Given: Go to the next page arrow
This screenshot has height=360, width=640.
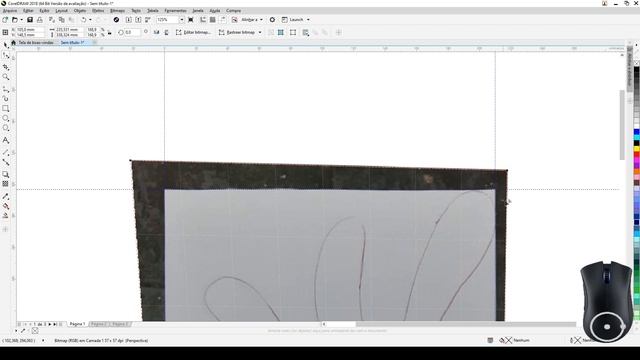Looking at the screenshot, I should tap(49, 324).
